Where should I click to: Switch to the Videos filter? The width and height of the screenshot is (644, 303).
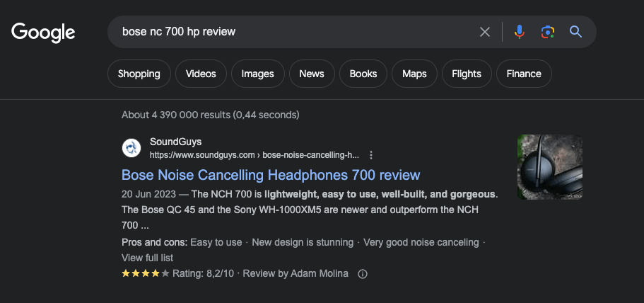coord(201,74)
